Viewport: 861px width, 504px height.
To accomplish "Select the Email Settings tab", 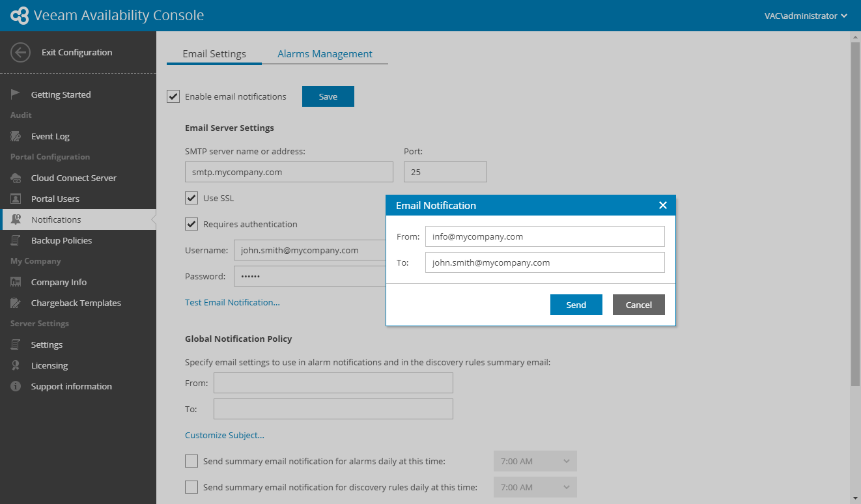I will pos(214,54).
